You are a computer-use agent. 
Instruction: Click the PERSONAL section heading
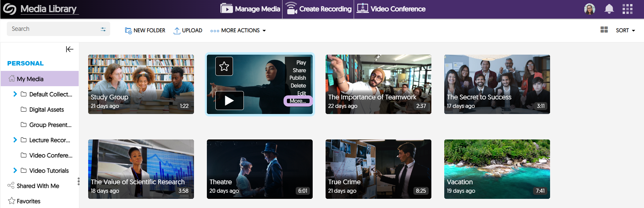(x=25, y=63)
